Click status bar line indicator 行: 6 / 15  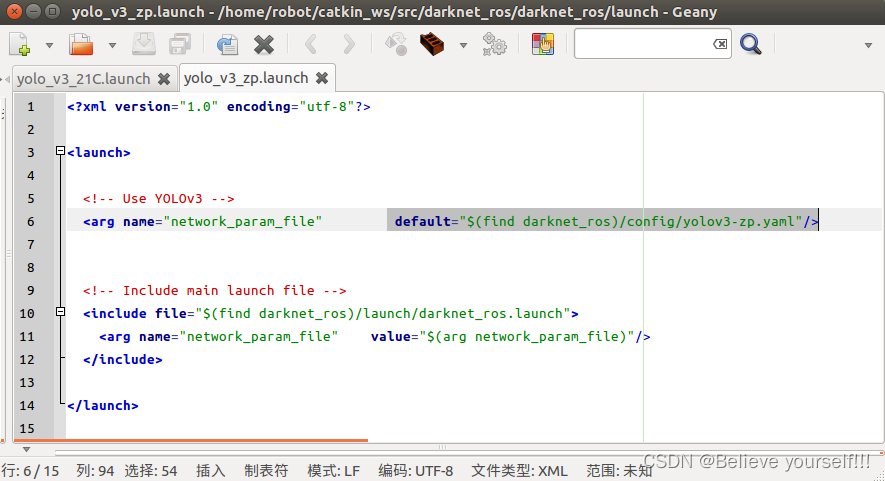(30, 471)
